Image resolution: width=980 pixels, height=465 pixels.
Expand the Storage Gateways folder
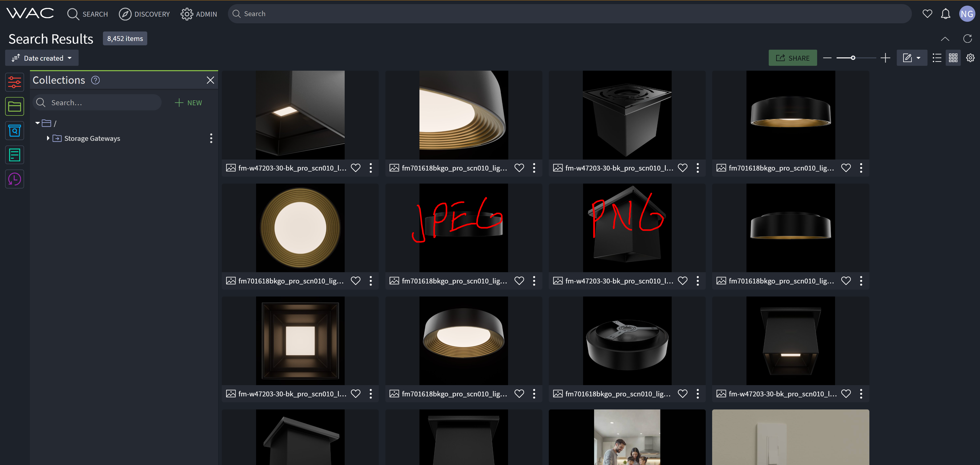pos(48,138)
